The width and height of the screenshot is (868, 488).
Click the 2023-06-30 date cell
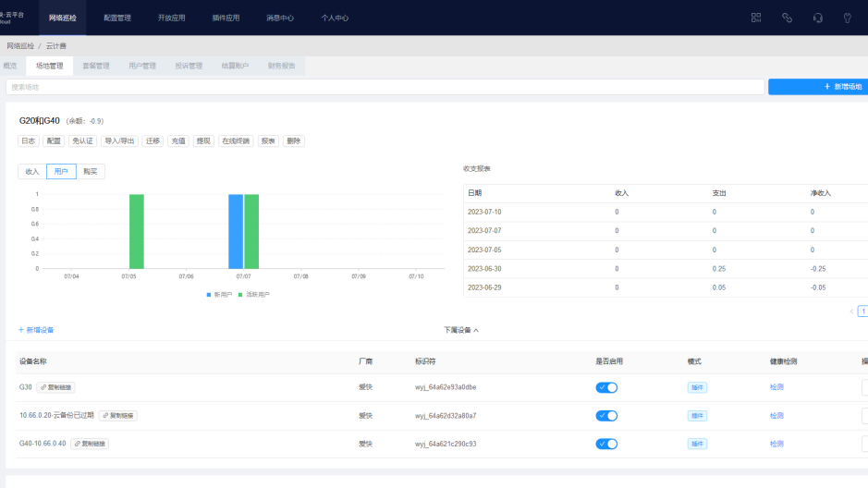484,269
